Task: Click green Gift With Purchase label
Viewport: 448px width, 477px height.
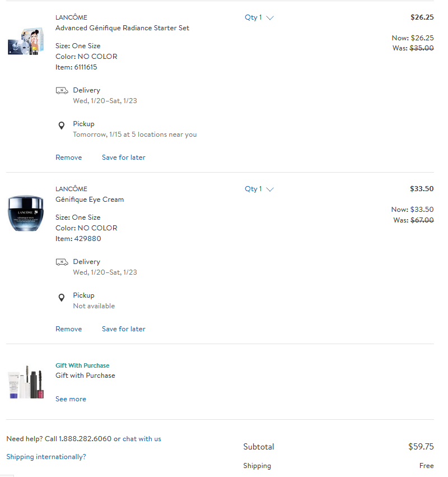Action: click(82, 365)
